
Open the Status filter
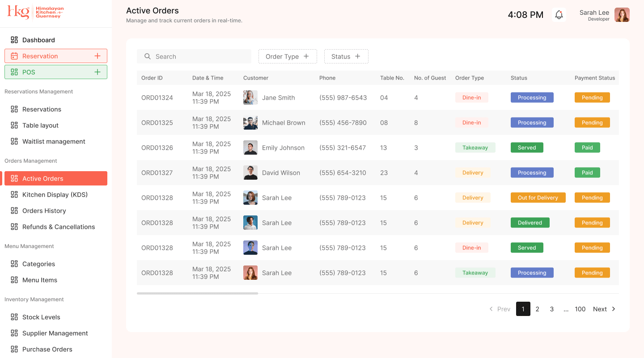click(346, 56)
